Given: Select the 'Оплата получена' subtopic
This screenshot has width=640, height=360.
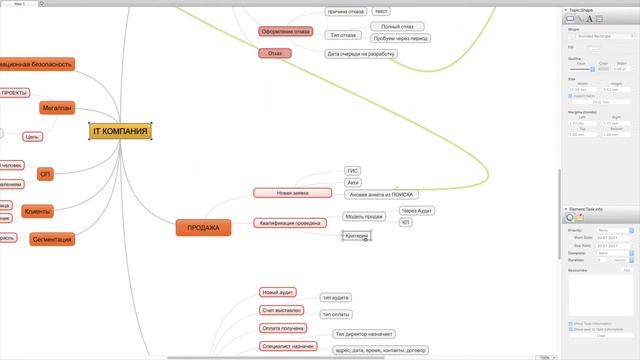Looking at the screenshot, I should tap(283, 328).
